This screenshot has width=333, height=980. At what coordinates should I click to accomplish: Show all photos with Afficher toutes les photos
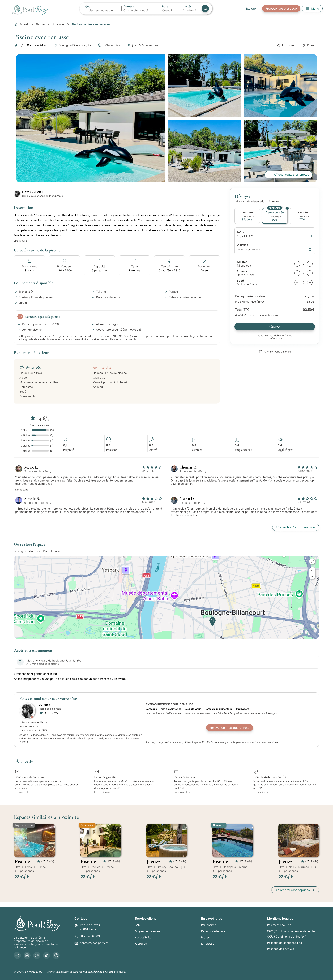coord(288,175)
